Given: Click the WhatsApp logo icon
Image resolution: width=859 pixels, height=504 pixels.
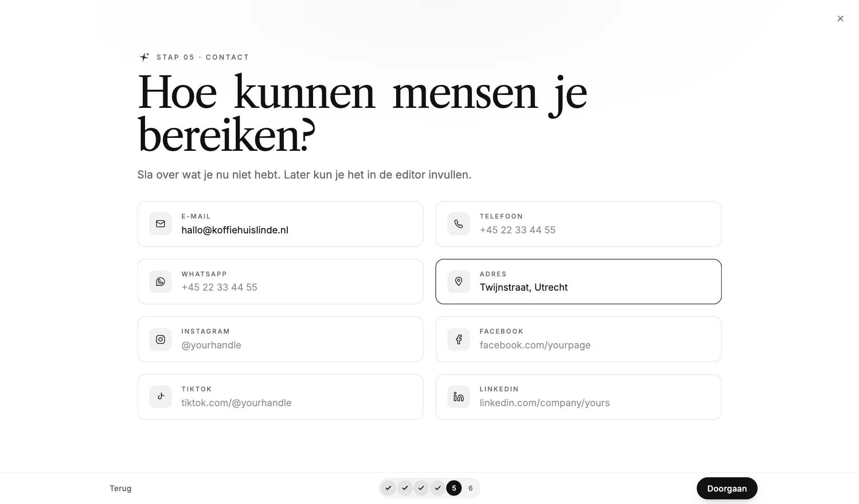Looking at the screenshot, I should (x=160, y=282).
